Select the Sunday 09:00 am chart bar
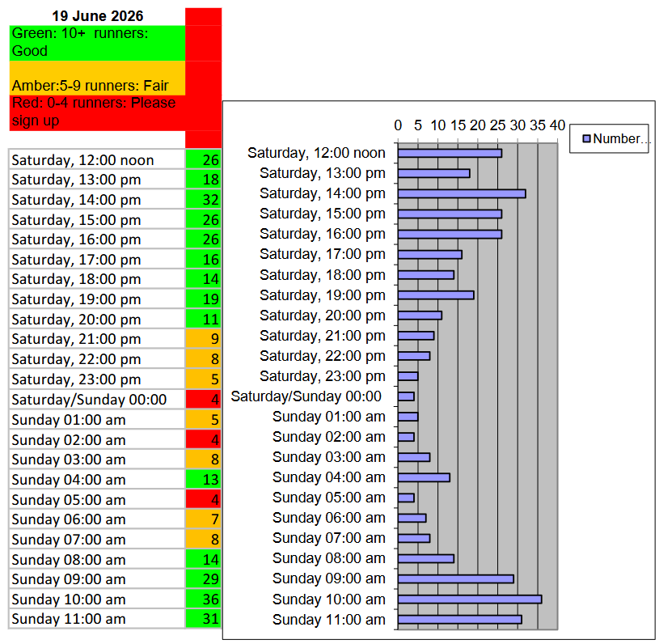The width and height of the screenshot is (659, 644). [455, 578]
